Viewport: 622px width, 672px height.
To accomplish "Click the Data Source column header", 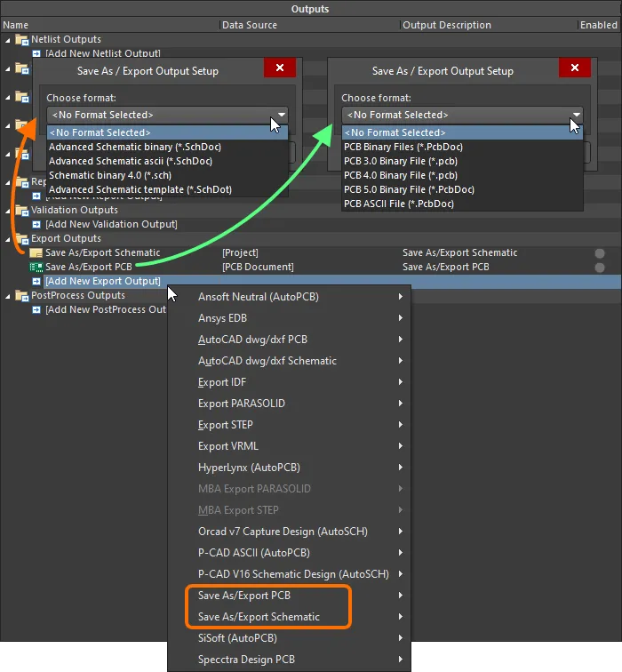I will [310, 25].
